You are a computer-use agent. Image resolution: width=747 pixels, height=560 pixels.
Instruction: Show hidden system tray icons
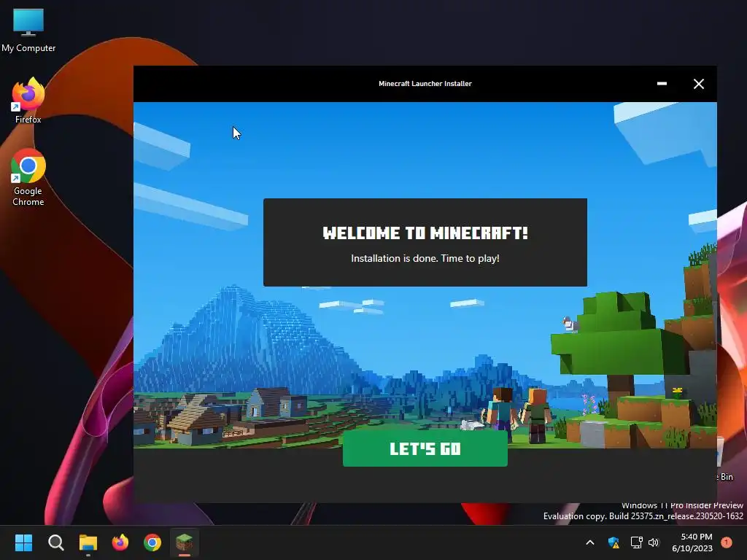pyautogui.click(x=589, y=542)
